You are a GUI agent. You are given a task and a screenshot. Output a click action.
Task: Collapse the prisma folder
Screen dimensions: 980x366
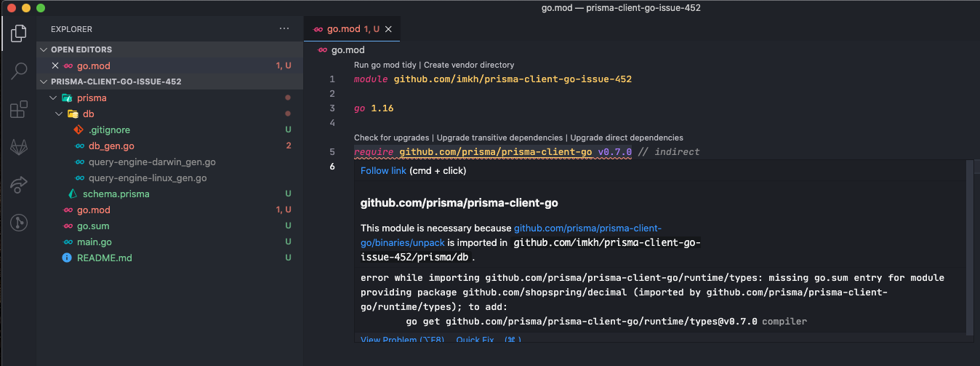52,98
